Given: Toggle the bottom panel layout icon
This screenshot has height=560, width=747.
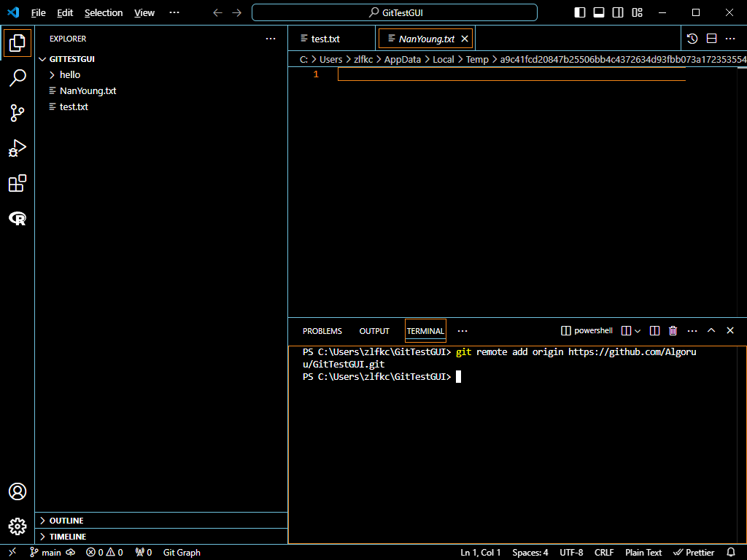Looking at the screenshot, I should coord(599,12).
